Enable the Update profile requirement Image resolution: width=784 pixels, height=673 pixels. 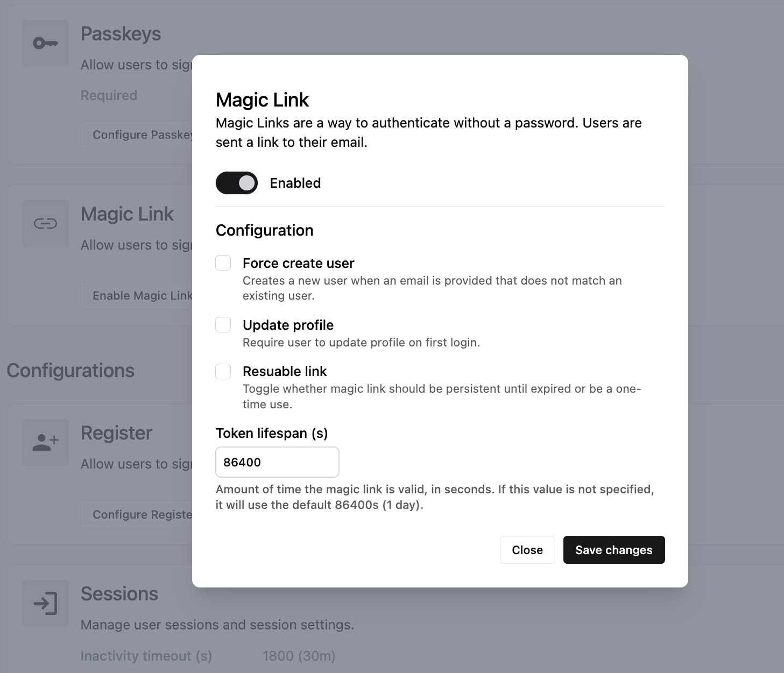pyautogui.click(x=223, y=324)
